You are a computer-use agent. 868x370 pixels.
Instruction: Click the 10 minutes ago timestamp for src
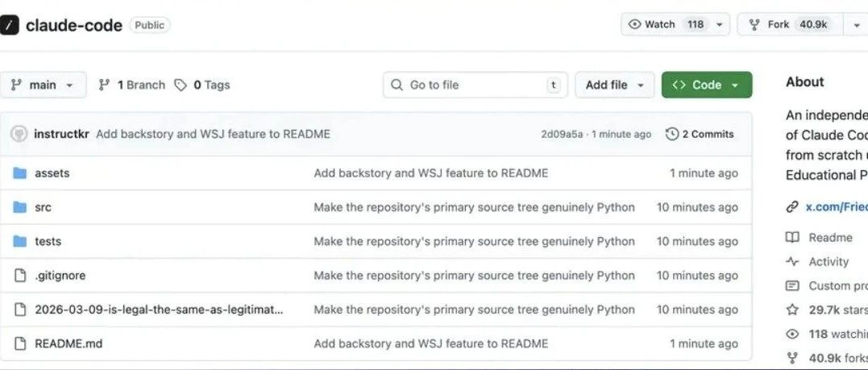click(x=697, y=207)
